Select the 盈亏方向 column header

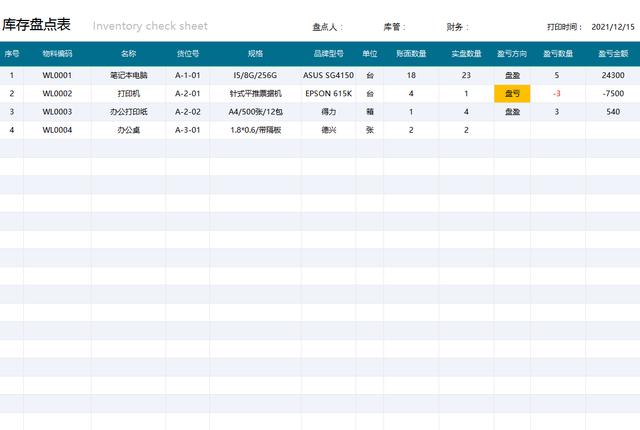[512, 53]
